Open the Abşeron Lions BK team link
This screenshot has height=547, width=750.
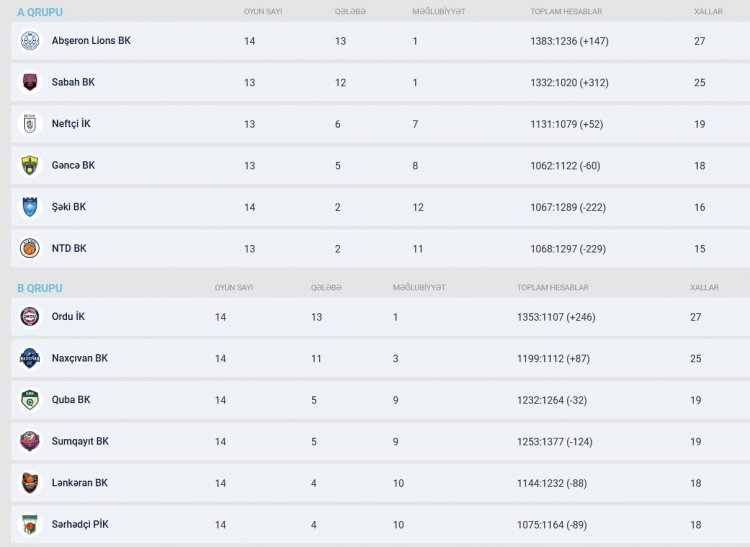pyautogui.click(x=91, y=41)
